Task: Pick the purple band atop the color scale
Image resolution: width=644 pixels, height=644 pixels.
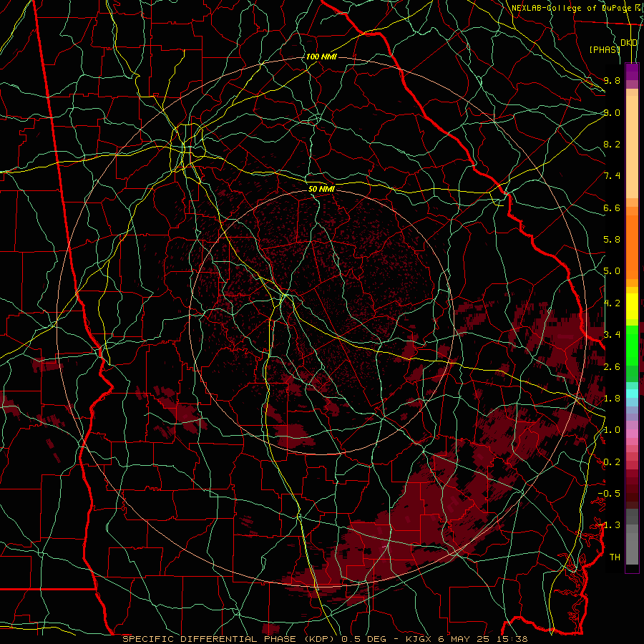Action: point(632,72)
